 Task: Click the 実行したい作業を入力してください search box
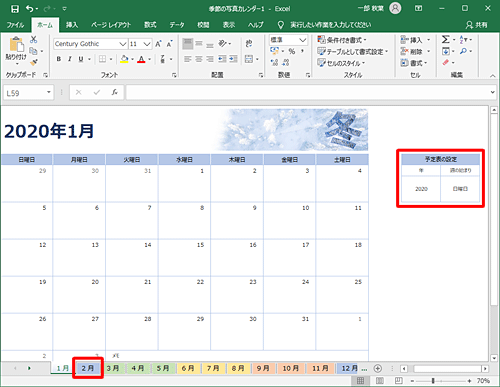pyautogui.click(x=330, y=25)
